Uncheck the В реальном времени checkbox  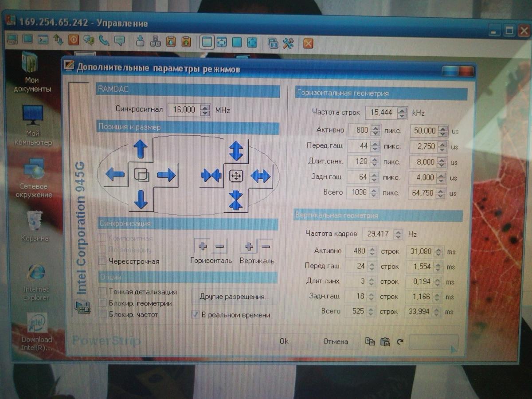[x=195, y=315]
